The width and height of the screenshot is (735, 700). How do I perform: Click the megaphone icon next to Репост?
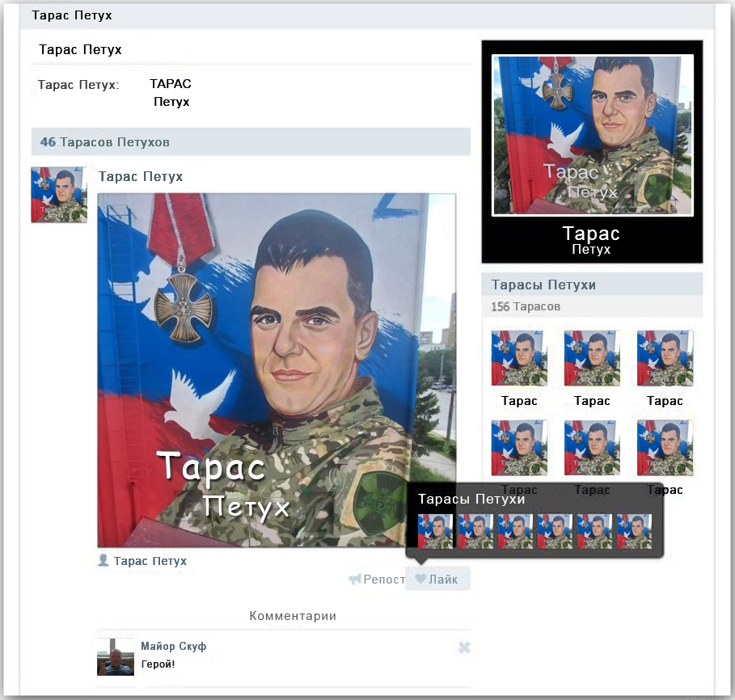click(355, 579)
